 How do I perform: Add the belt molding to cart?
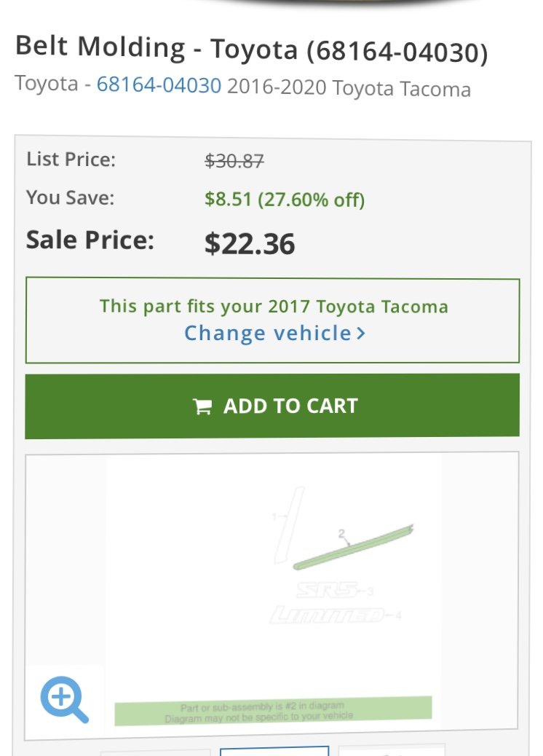click(x=272, y=406)
